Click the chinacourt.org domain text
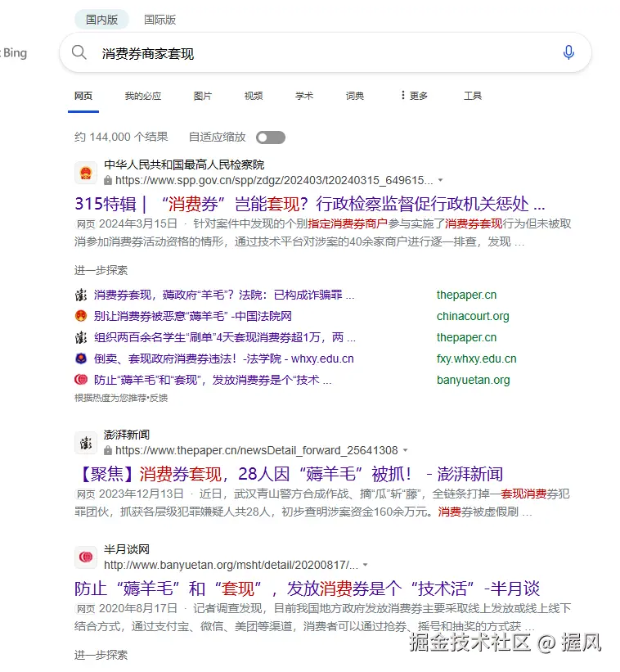 (x=473, y=316)
